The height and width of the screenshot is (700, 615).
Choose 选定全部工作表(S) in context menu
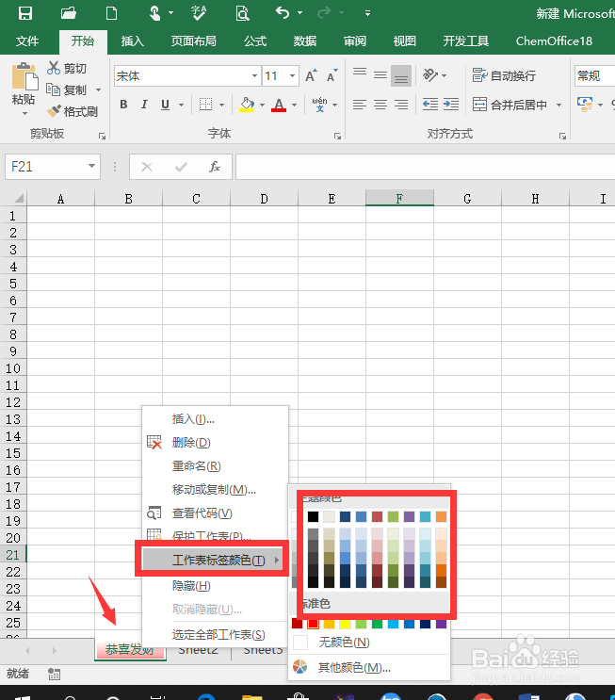click(x=215, y=634)
